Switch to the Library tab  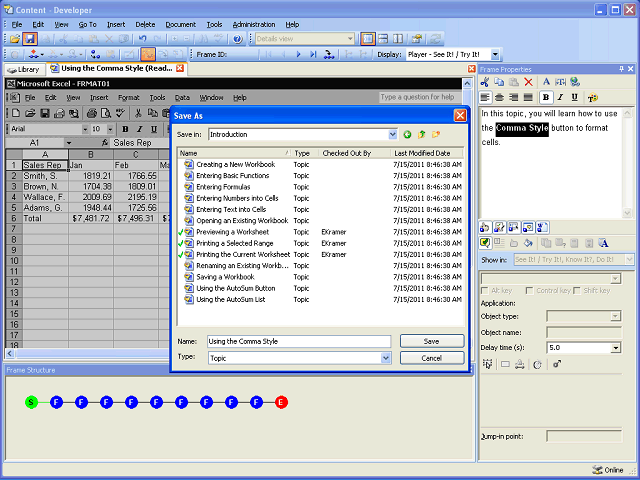click(x=23, y=69)
